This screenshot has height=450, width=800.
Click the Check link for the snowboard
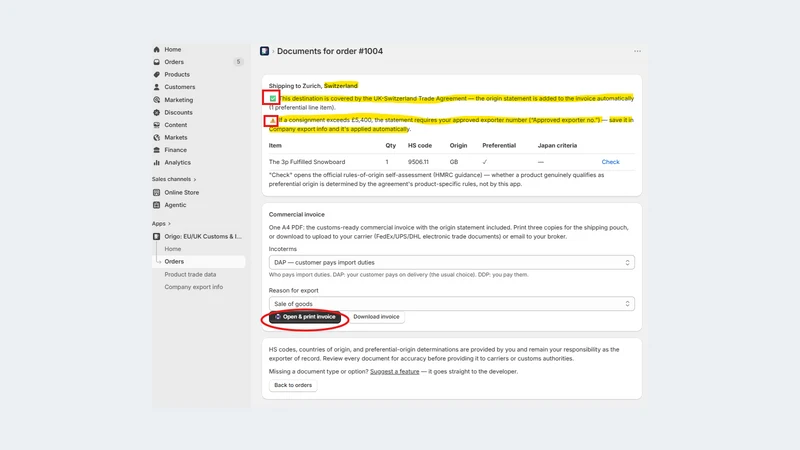click(610, 162)
